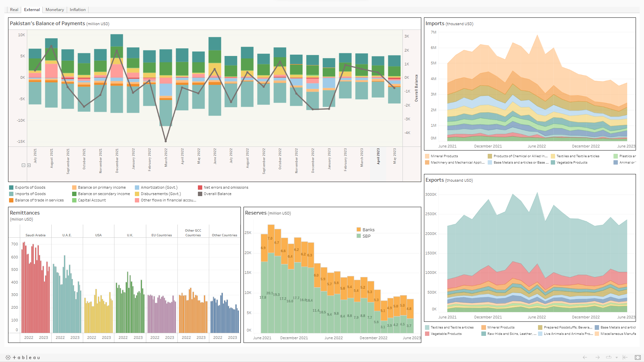This screenshot has height=362, width=644.
Task: Toggle Banks legend item in Reserves
Action: 368,230
